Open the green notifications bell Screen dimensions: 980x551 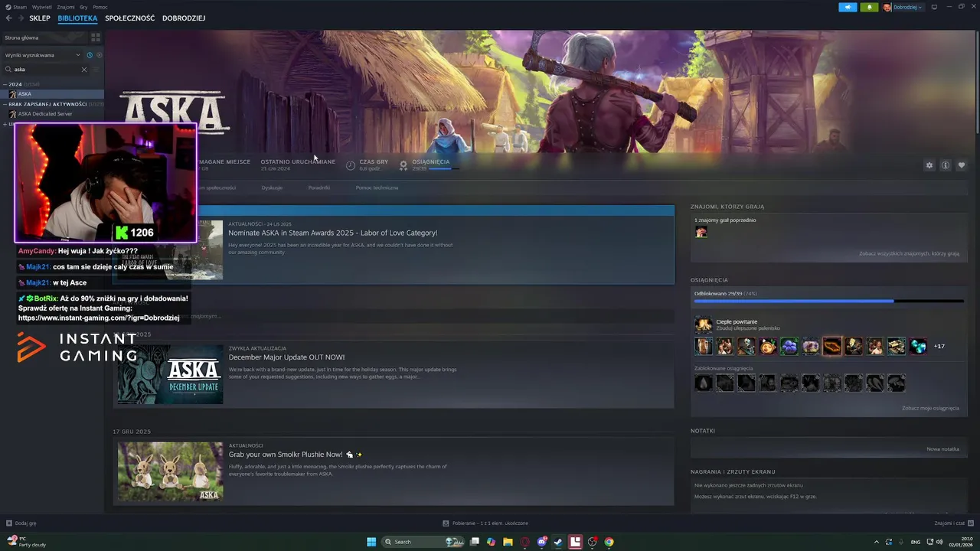(869, 7)
